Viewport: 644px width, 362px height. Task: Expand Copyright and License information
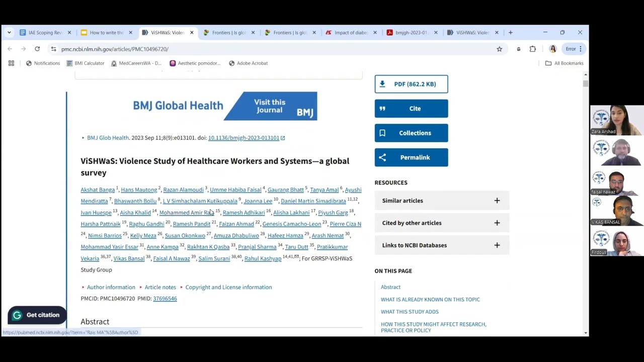(225, 287)
